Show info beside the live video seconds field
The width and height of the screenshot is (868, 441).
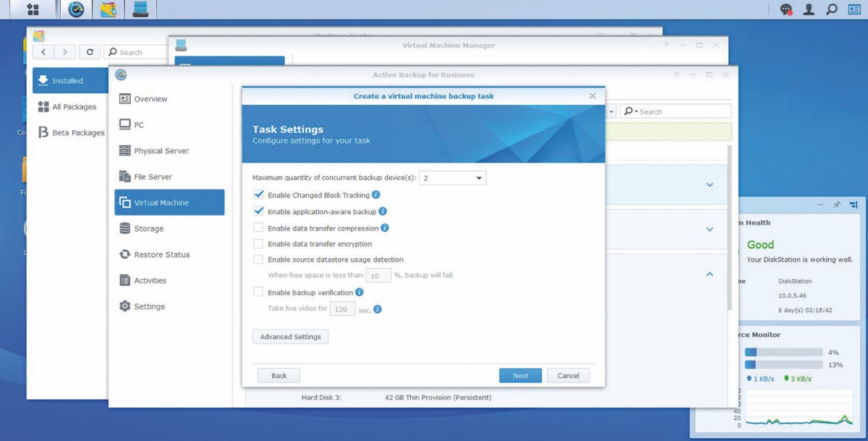(x=378, y=309)
